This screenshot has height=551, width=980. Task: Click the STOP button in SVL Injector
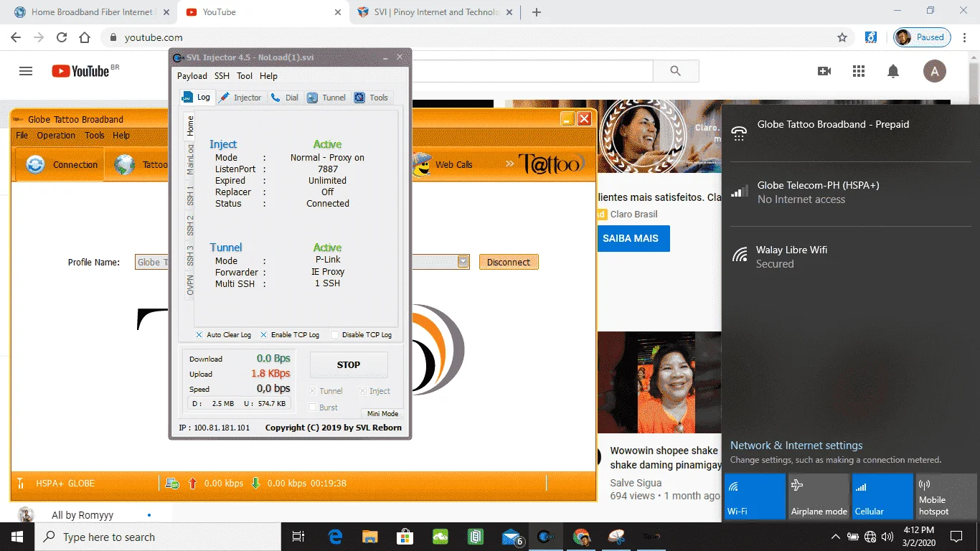tap(349, 364)
